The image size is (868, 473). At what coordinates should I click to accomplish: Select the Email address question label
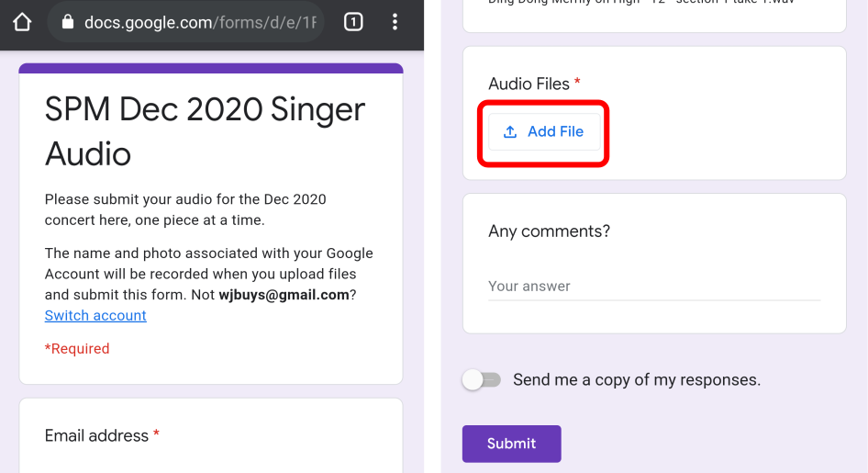coord(96,435)
